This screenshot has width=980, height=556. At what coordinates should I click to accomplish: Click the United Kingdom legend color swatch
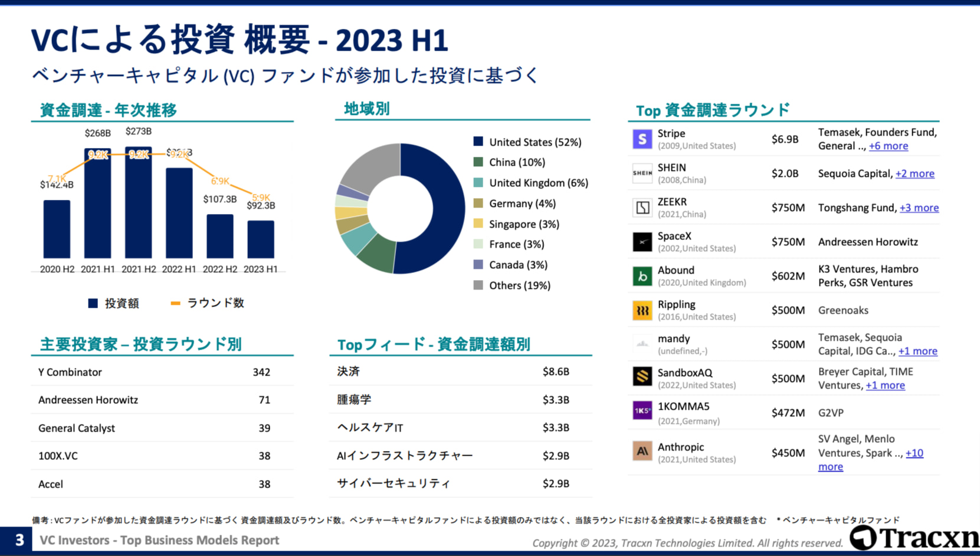(478, 183)
